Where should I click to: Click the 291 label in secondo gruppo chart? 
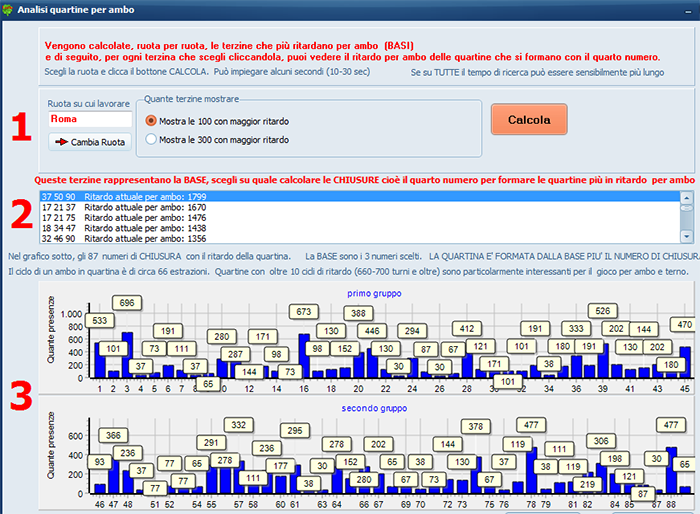point(211,443)
